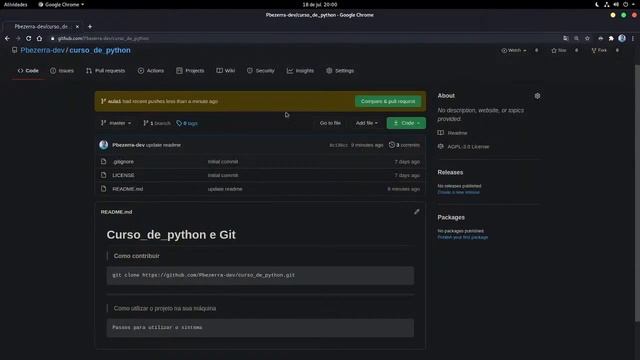Open the update readme commit message

pos(163,145)
